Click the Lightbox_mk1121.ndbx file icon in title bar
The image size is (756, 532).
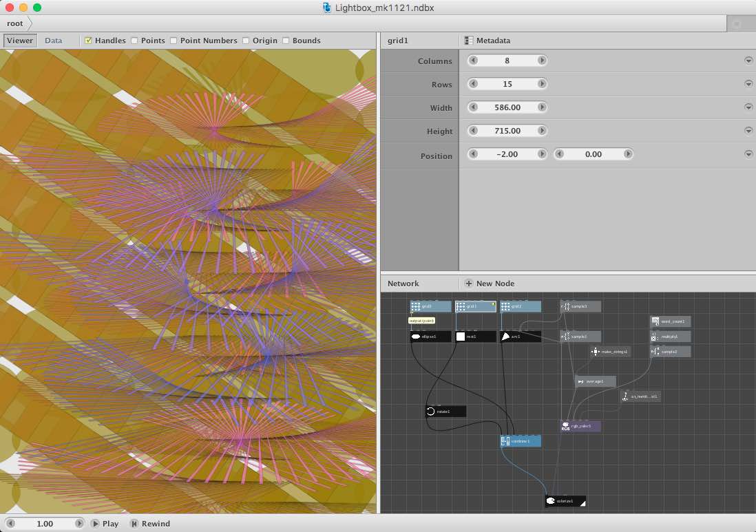327,8
